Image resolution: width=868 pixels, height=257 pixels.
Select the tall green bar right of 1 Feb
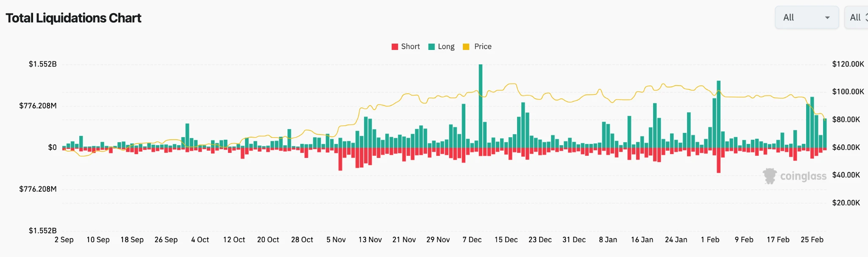tap(718, 114)
